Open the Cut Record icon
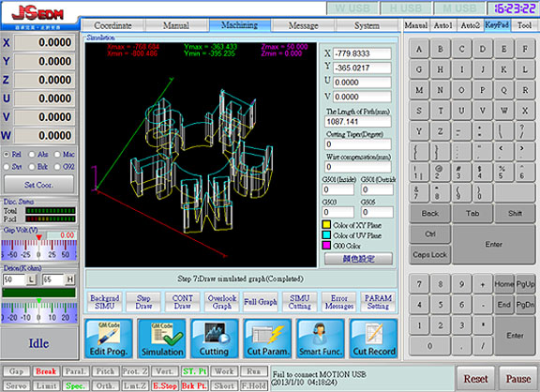 coord(374,339)
